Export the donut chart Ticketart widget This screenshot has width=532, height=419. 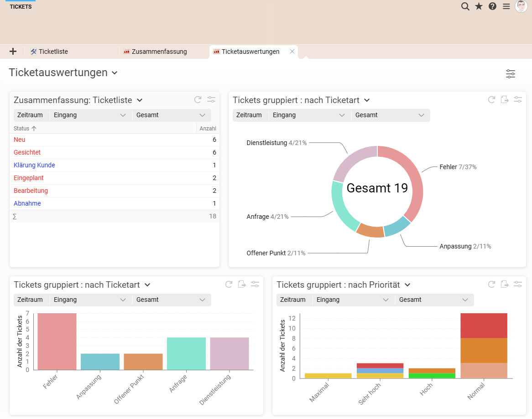[x=505, y=100]
